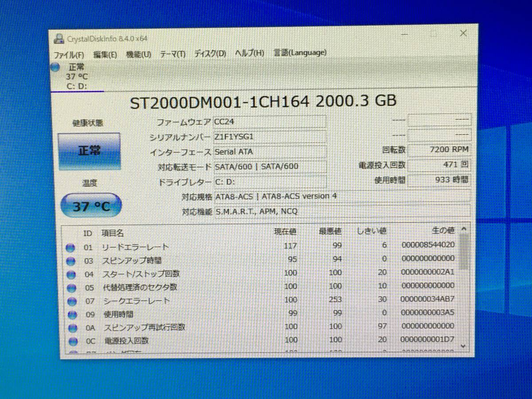This screenshot has width=532, height=399.
Task: Click the 健康状態 label
Action: (88, 124)
